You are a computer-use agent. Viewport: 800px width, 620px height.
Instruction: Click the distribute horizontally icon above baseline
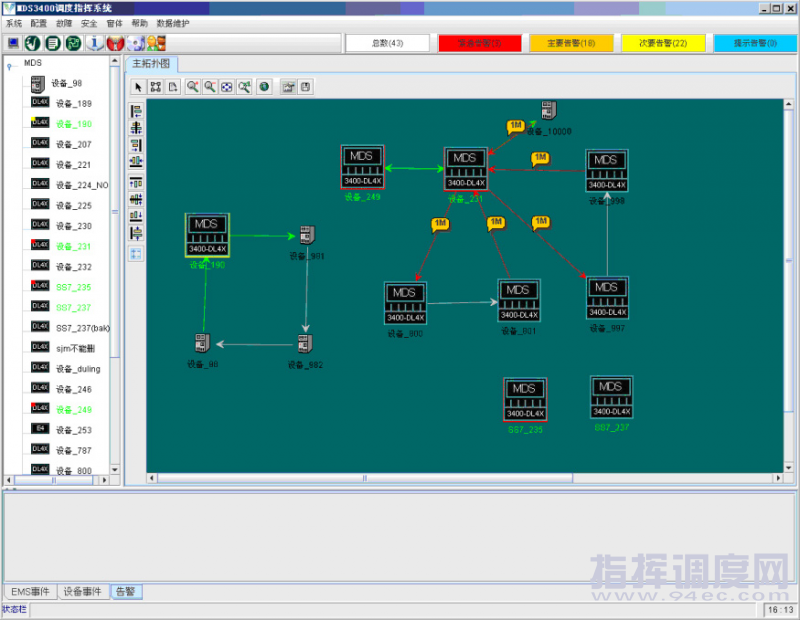point(136,162)
